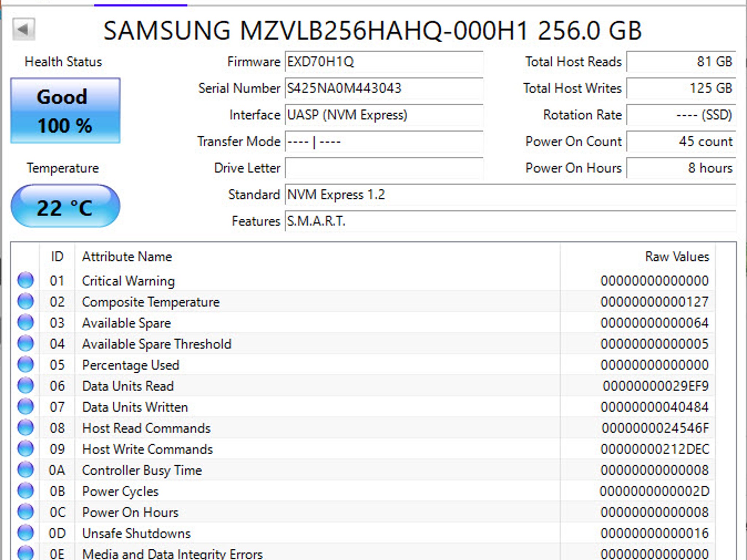Click the status dot for Controller Busy Time
Viewport: 747px width, 560px height.
coord(25,470)
